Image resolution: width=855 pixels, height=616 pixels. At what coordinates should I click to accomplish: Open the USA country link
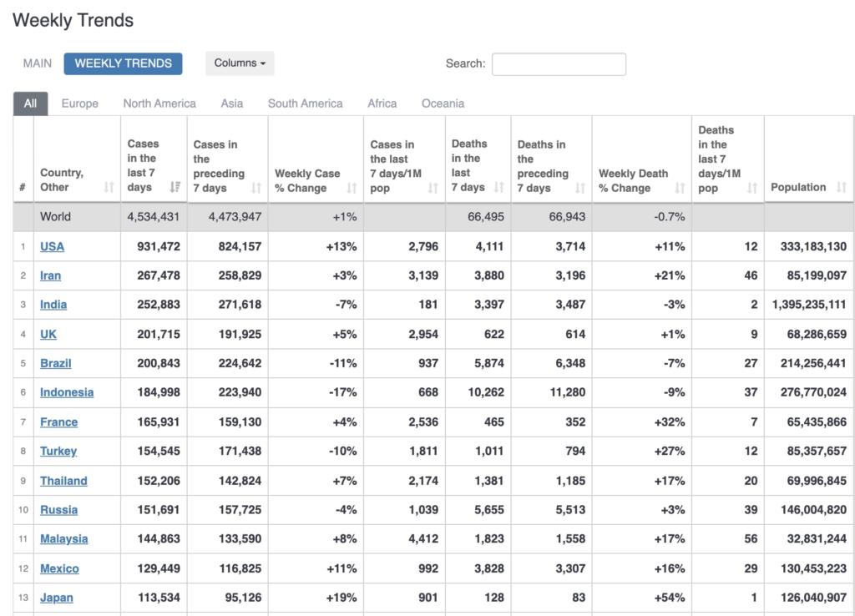coord(52,246)
